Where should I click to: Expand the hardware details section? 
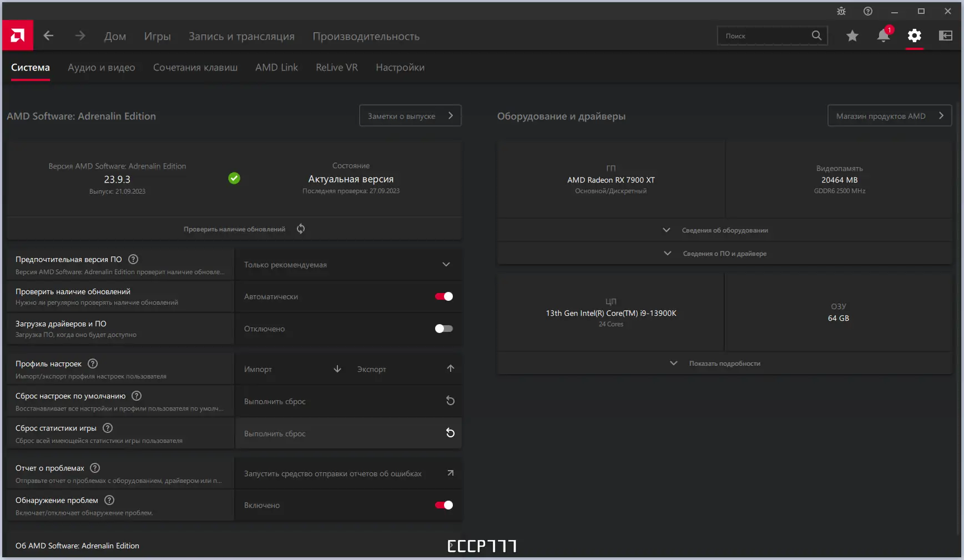(724, 230)
